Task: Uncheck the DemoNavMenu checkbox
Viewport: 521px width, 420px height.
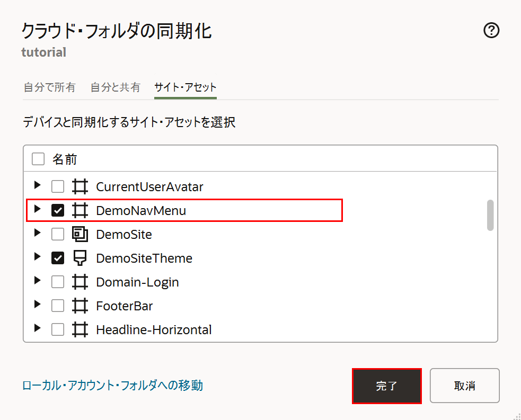Action: [x=58, y=210]
